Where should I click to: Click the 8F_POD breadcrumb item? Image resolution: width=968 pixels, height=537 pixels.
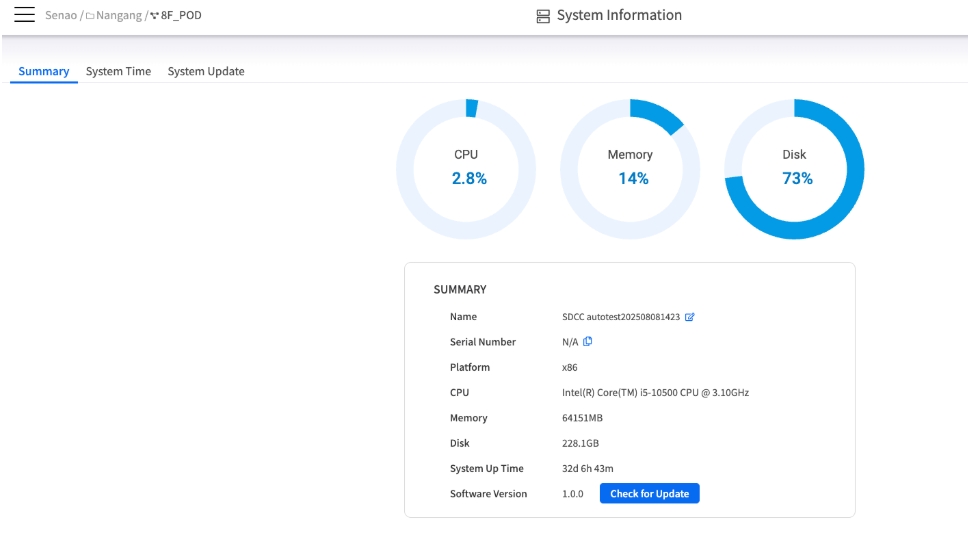181,16
